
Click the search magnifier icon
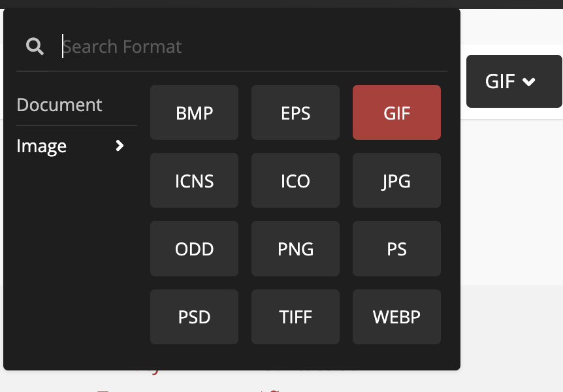[x=35, y=46]
